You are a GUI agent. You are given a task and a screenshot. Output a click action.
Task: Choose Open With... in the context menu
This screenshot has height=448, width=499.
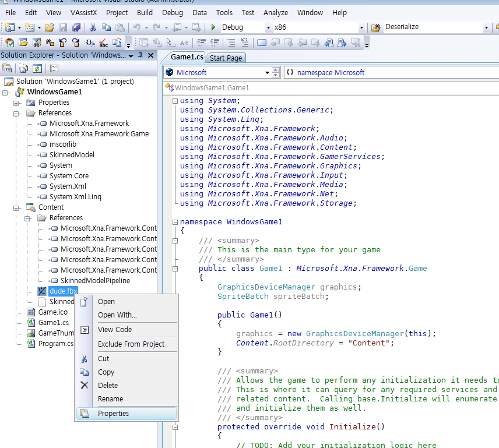click(126, 315)
